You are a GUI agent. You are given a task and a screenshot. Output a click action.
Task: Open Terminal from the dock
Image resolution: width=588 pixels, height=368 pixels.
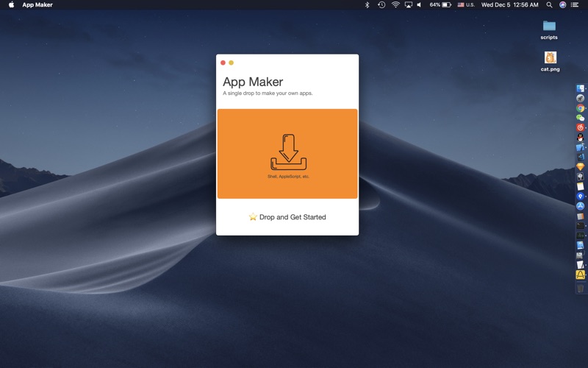tap(580, 225)
